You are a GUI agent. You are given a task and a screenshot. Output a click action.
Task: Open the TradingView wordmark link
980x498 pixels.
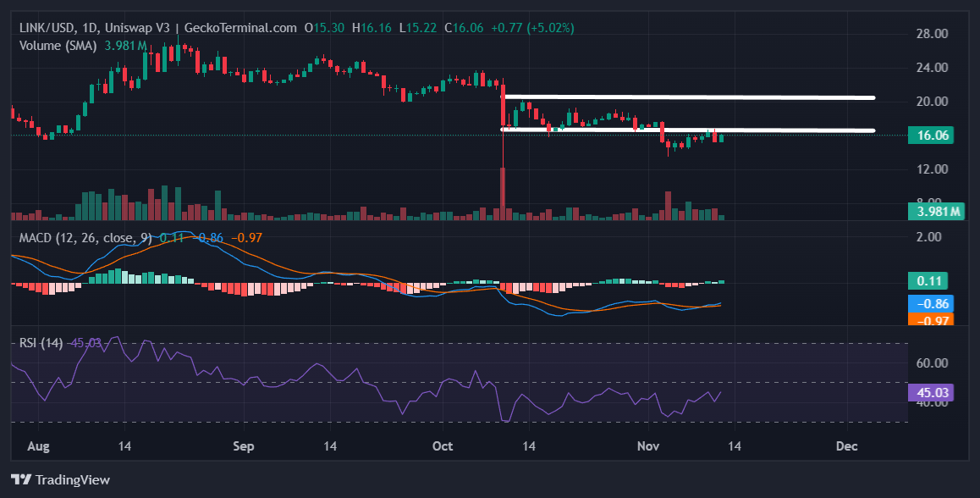(73, 480)
